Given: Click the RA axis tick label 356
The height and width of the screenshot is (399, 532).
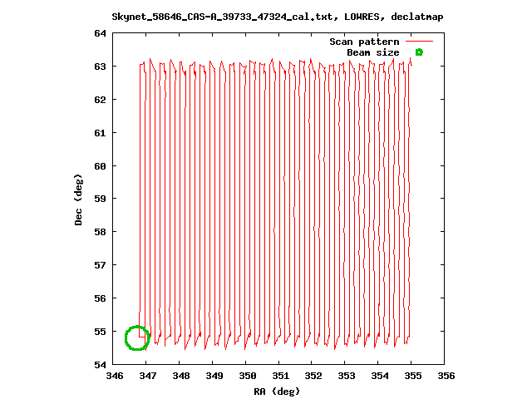Looking at the screenshot, I should pyautogui.click(x=446, y=376).
